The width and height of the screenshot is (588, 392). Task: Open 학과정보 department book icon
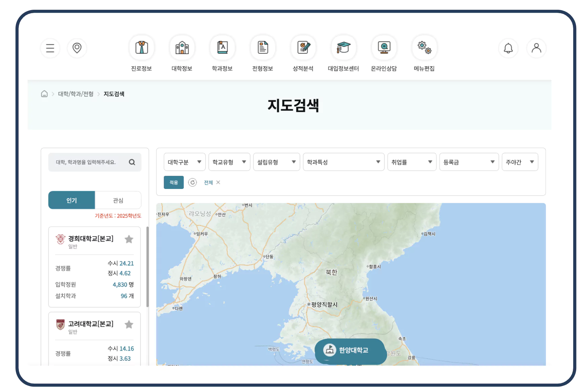click(x=222, y=47)
